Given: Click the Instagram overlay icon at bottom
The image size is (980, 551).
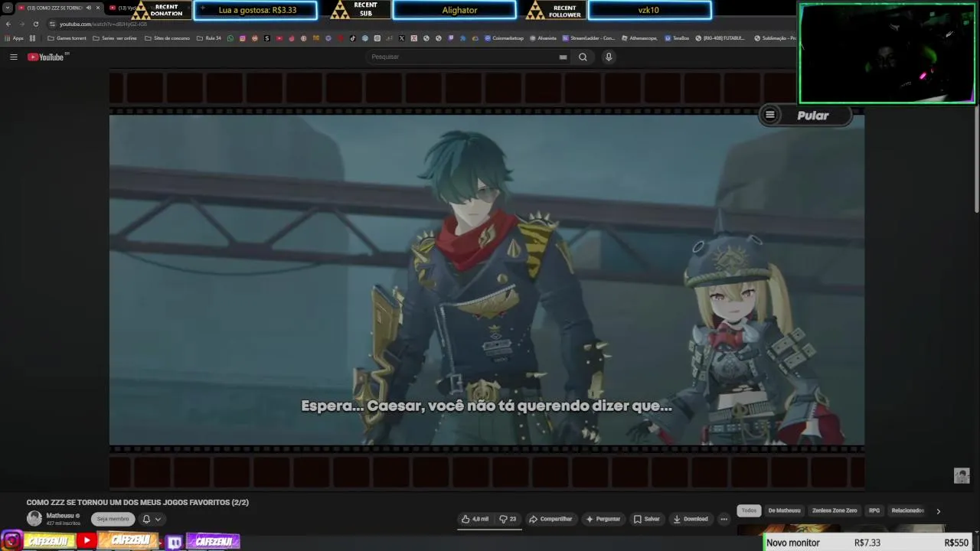Looking at the screenshot, I should click(11, 541).
